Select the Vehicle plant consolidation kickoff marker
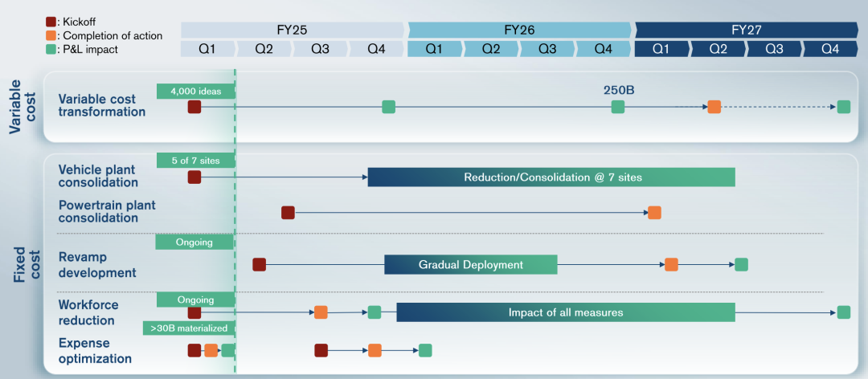 point(194,177)
